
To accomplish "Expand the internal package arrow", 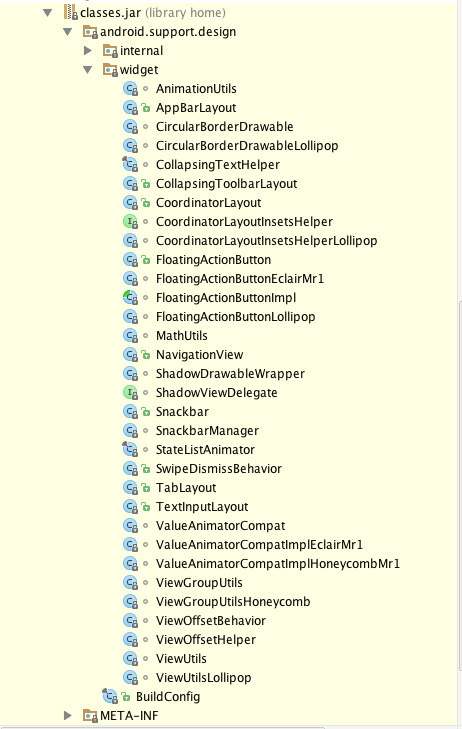I will 87,51.
